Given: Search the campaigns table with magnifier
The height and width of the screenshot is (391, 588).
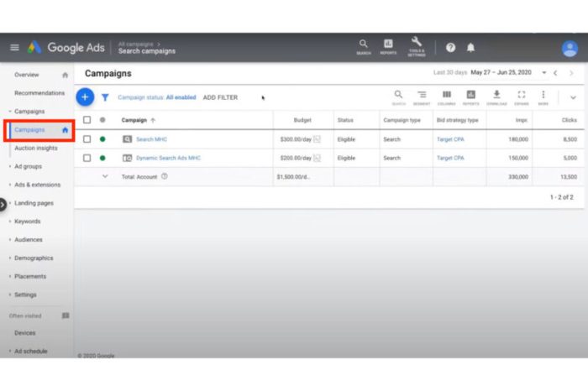Looking at the screenshot, I should [x=398, y=97].
